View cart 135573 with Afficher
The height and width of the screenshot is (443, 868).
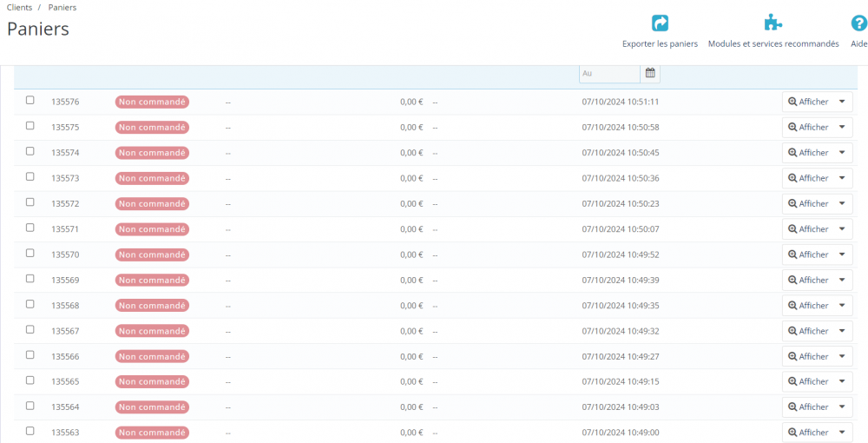tap(808, 178)
